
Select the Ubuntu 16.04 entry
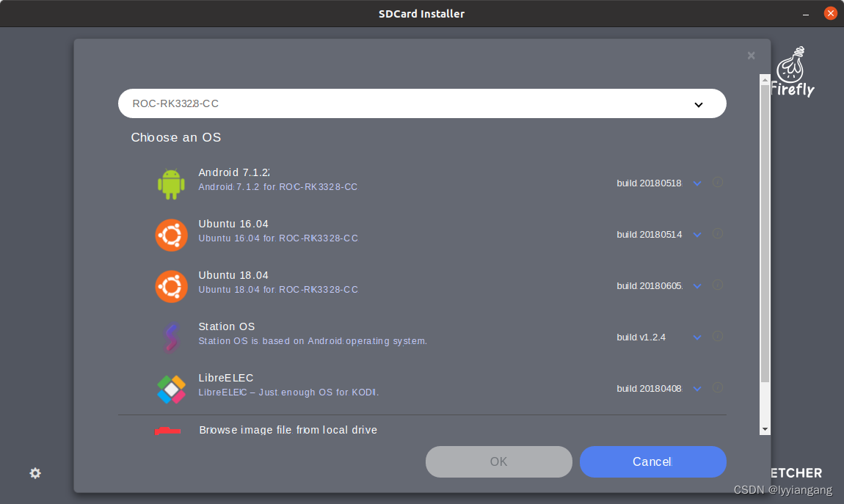click(x=422, y=235)
